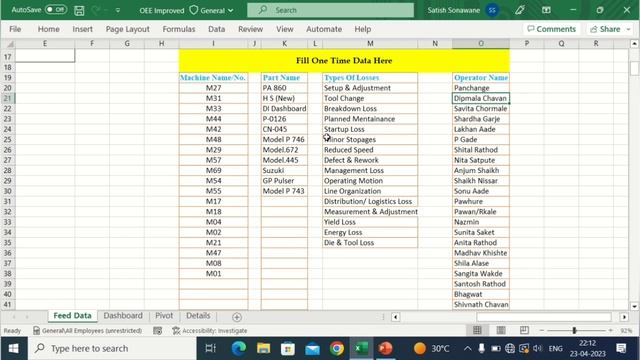Open the Formulas tab

point(179,29)
